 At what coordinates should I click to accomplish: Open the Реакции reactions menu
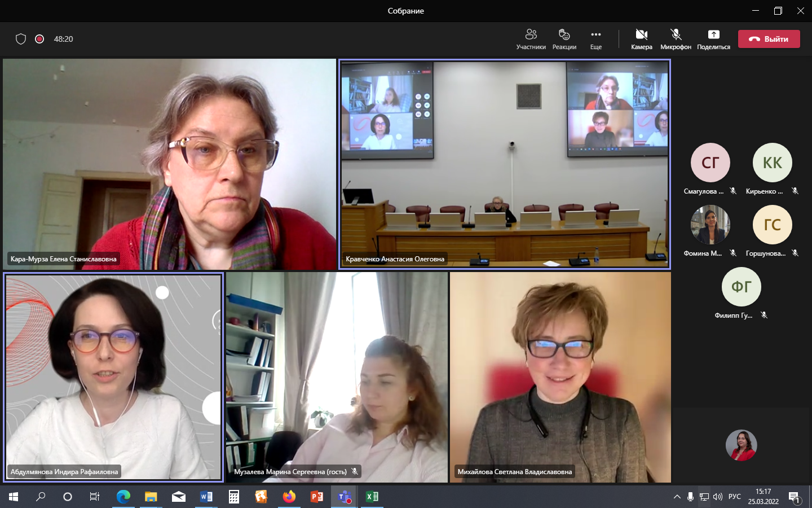[564, 39]
